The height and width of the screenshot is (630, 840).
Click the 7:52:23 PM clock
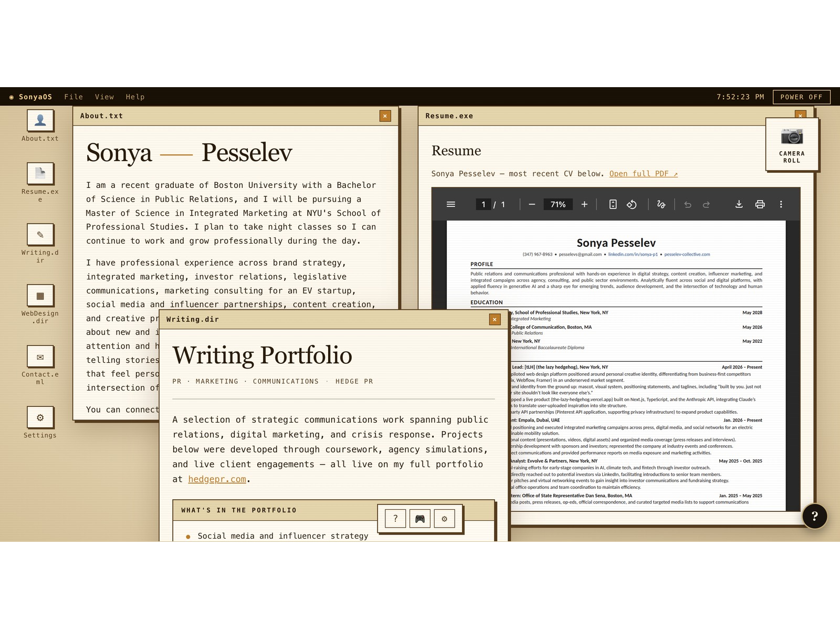[740, 97]
